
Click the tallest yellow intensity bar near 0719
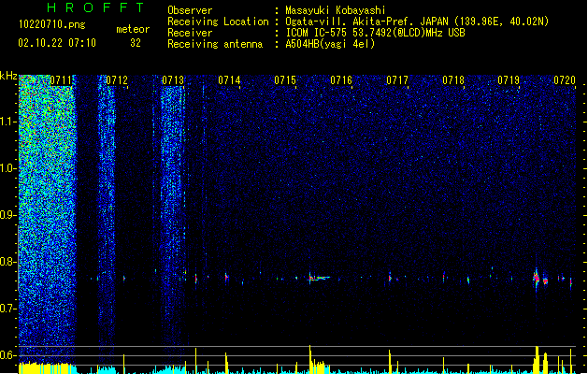pos(537,360)
